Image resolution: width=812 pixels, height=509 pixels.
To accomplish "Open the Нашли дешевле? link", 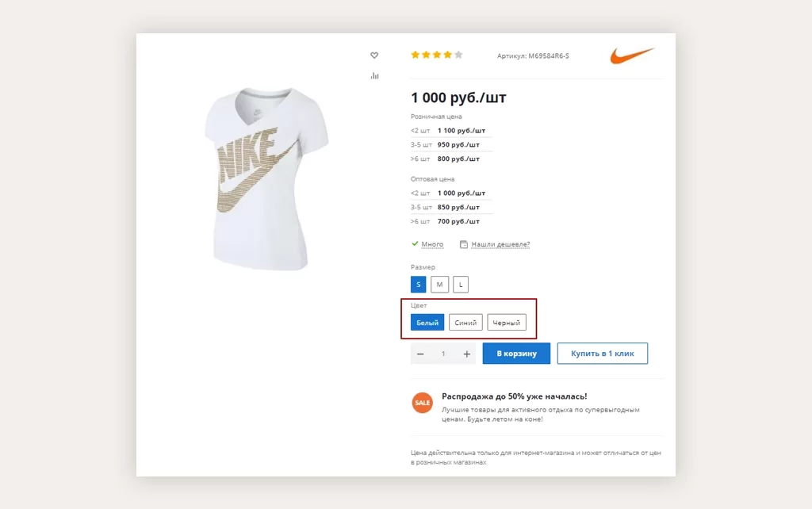I will tap(500, 244).
